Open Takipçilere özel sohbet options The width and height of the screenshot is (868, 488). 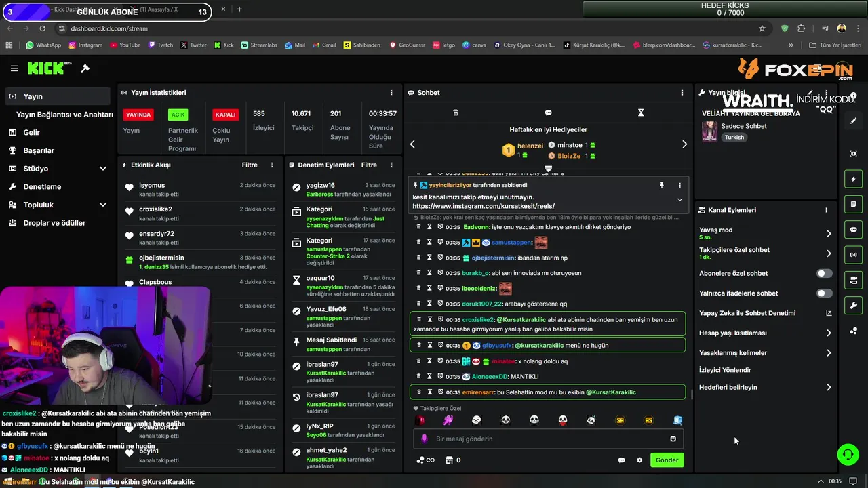[x=766, y=253]
